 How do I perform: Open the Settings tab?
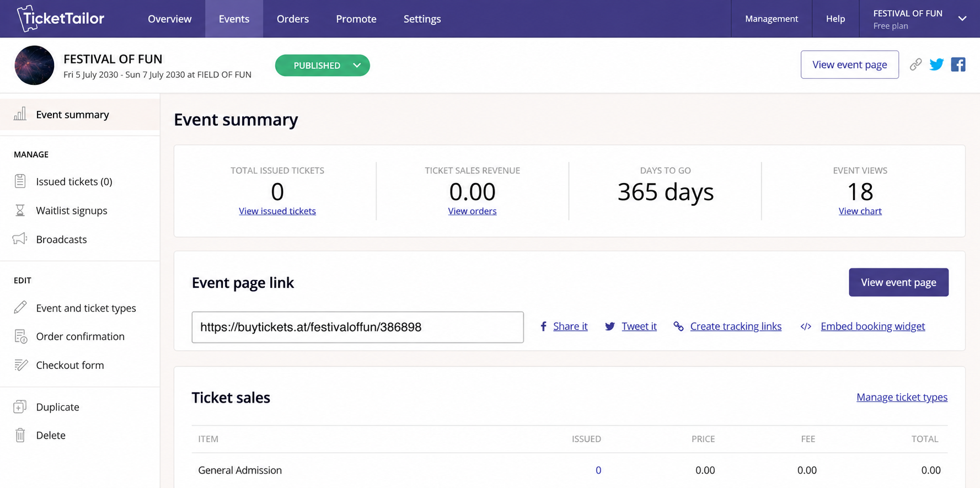[x=422, y=19]
